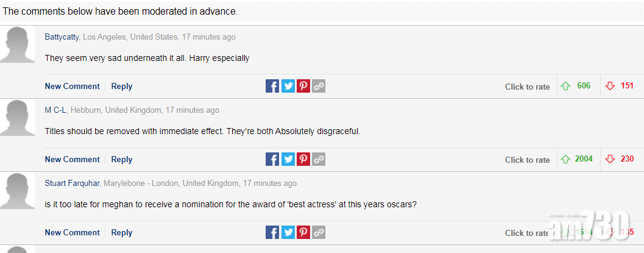Share M C-L's comment on Facebook
The height and width of the screenshot is (253, 644).
pos(272,159)
